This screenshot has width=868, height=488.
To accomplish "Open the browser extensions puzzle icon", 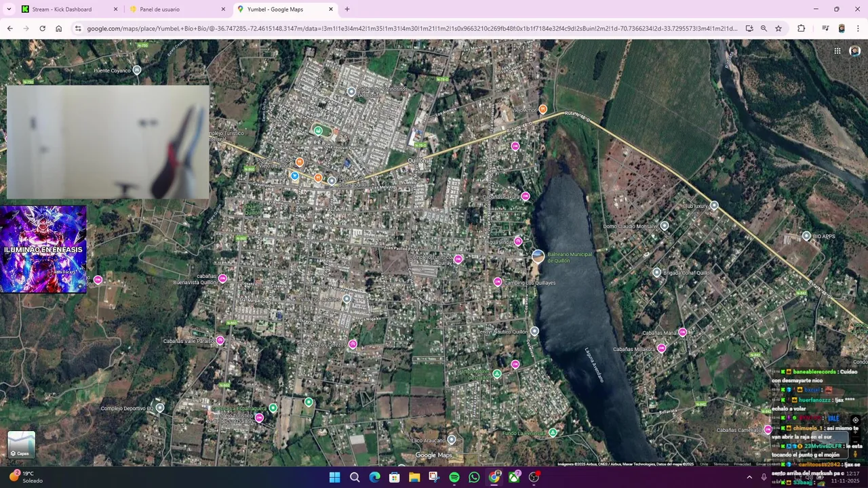I will [x=801, y=28].
